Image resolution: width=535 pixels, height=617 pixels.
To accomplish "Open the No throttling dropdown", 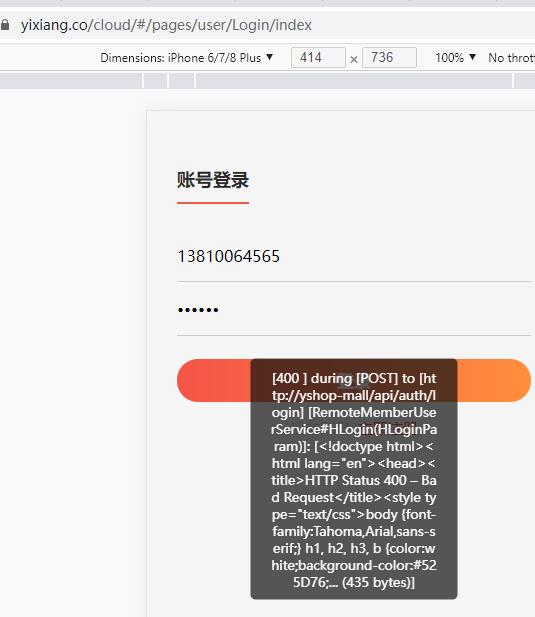I will (511, 58).
